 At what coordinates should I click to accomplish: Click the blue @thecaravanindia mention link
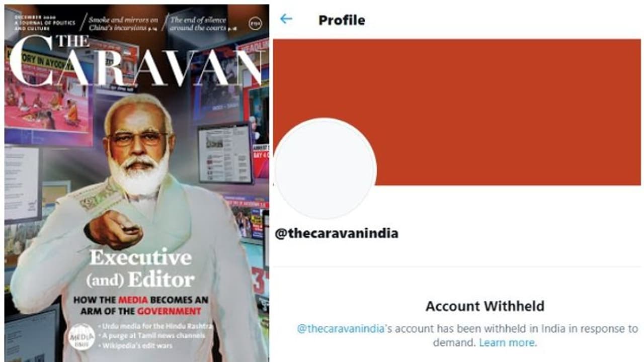pyautogui.click(x=341, y=329)
